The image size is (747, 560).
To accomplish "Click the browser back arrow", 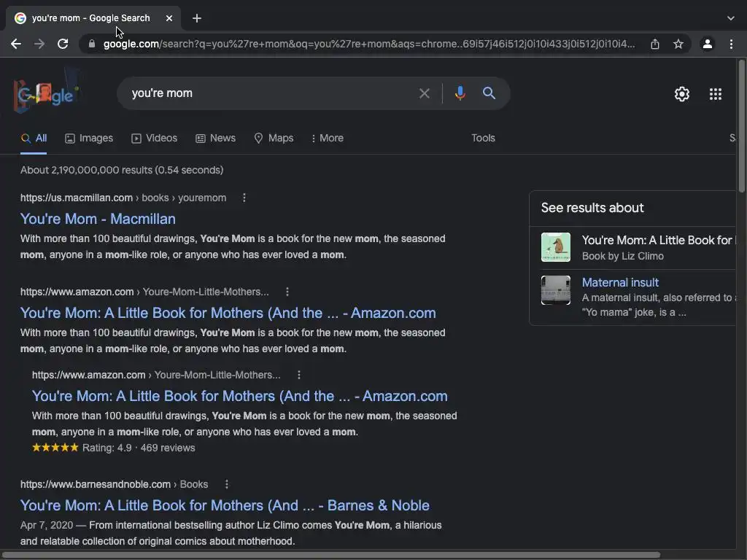I will pos(16,44).
